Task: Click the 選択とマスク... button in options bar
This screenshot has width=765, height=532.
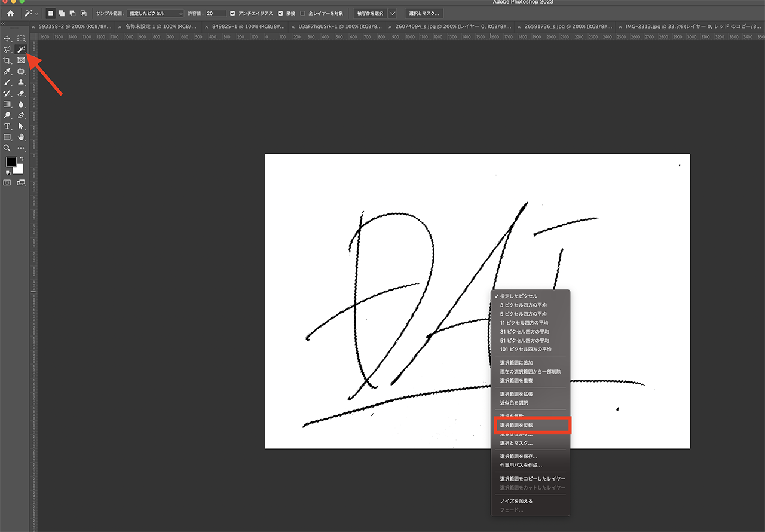Action: 424,13
